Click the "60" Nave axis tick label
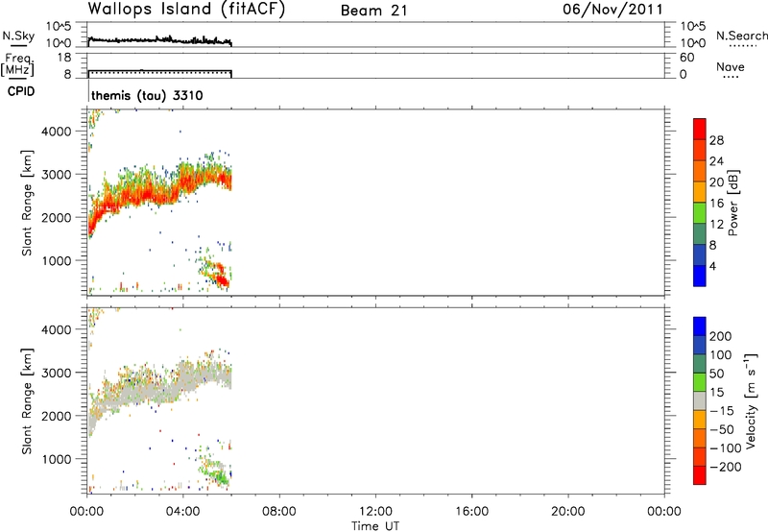 coord(686,58)
